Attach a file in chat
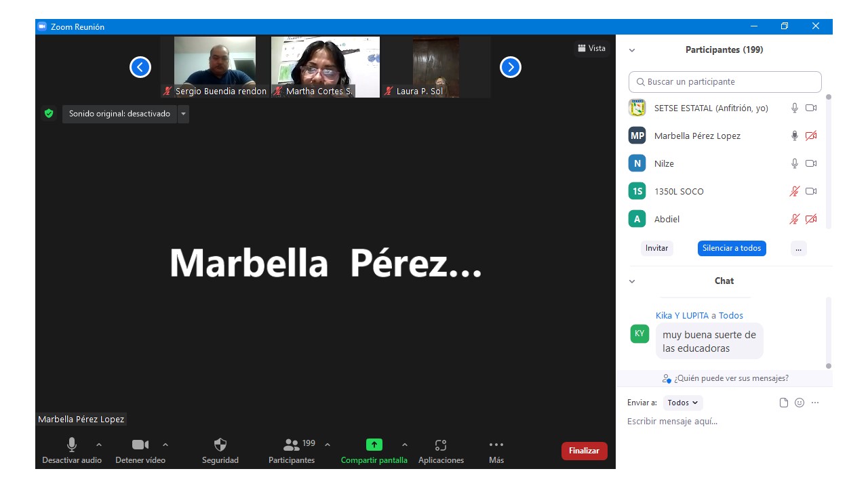Viewport: 868px width, 488px height. point(784,403)
